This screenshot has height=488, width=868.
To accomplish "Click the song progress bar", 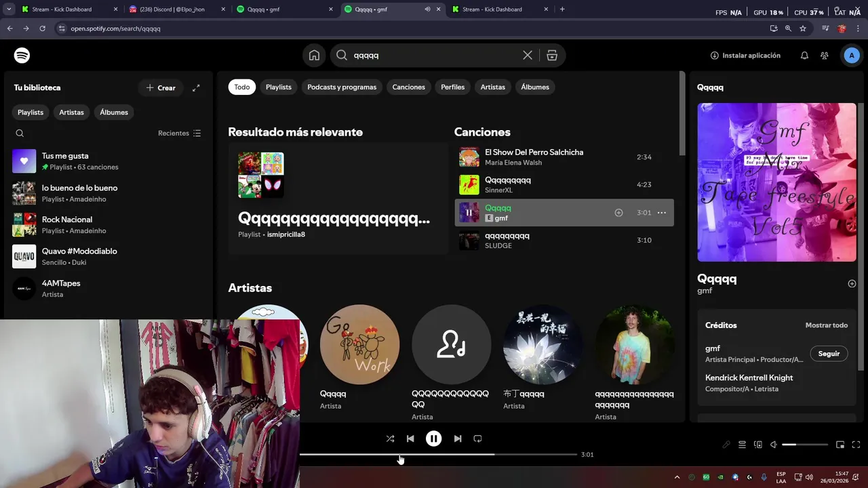I will [x=438, y=455].
